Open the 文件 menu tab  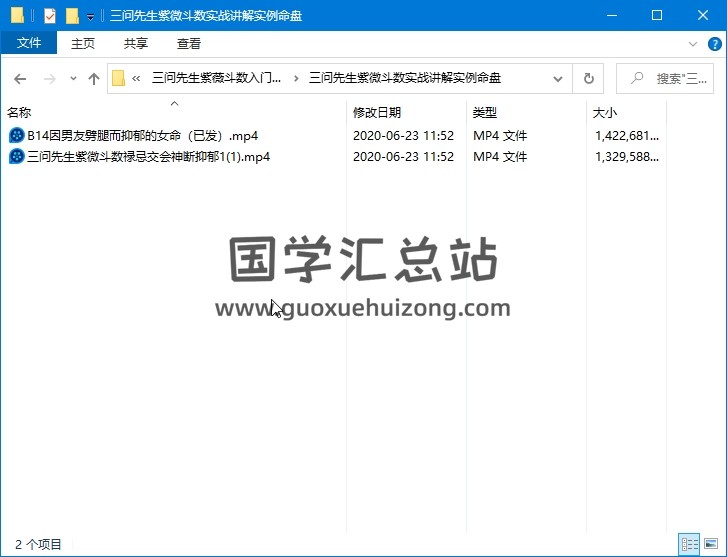click(x=29, y=43)
